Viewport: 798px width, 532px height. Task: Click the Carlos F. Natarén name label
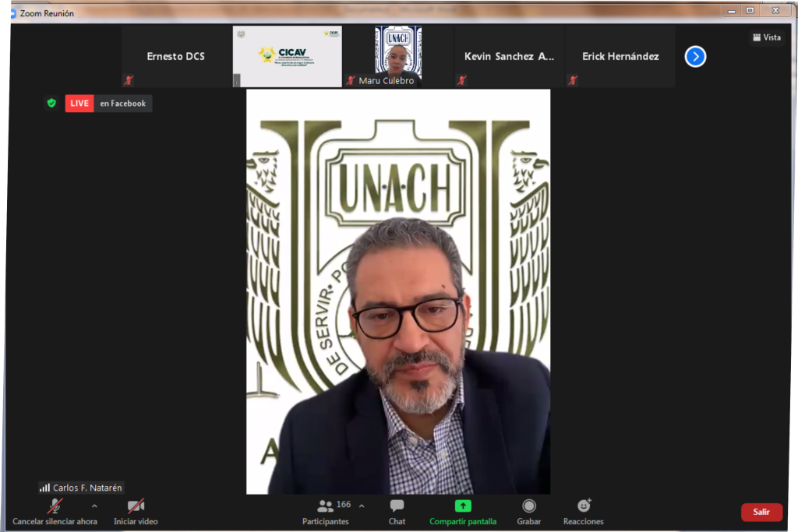87,488
